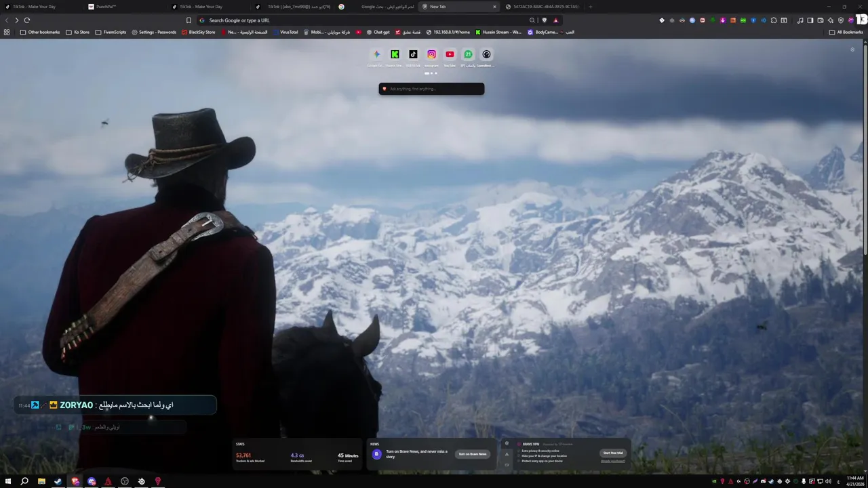868x488 pixels.
Task: Click Turn on Brave News button
Action: (x=473, y=454)
